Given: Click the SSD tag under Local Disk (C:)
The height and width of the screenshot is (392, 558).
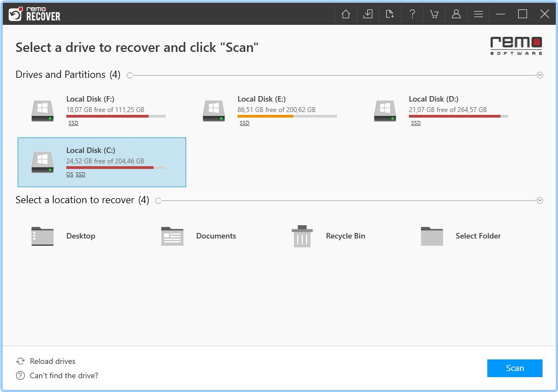Looking at the screenshot, I should 81,174.
